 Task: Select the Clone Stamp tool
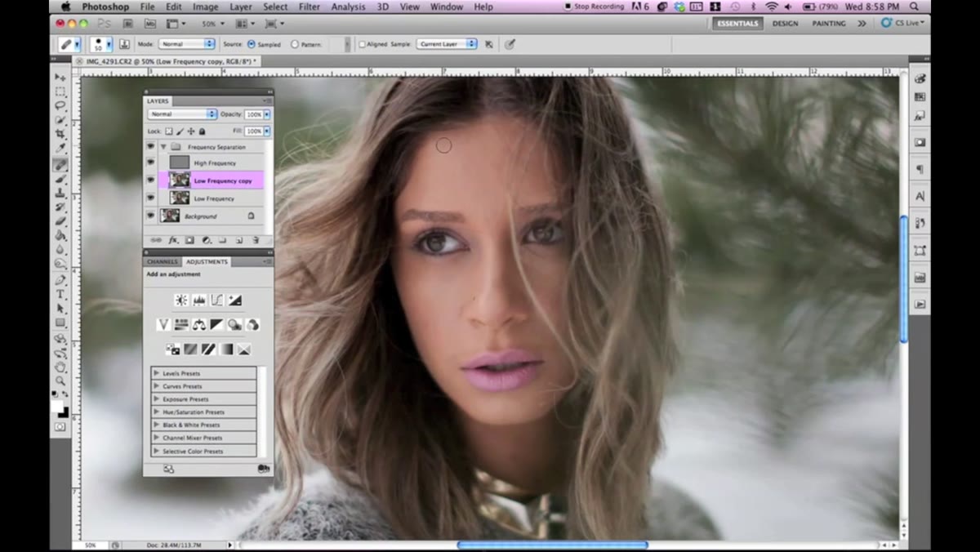(x=60, y=193)
